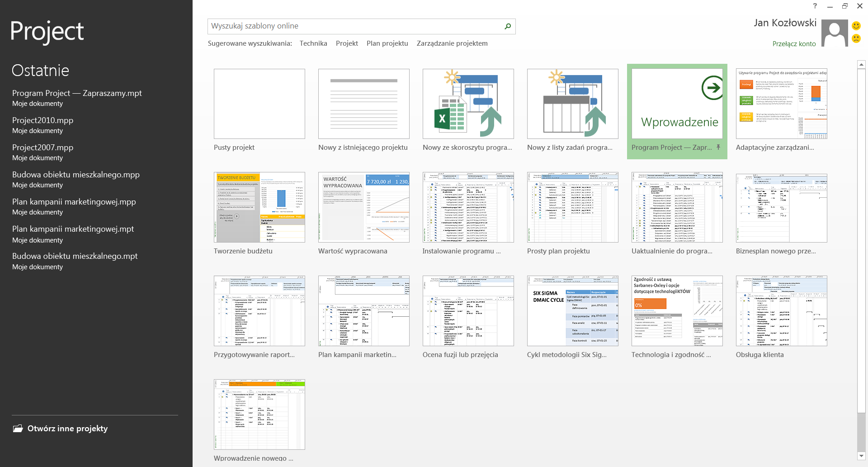Click the vertical scrollbar thumb
The image size is (868, 467).
[861, 240]
